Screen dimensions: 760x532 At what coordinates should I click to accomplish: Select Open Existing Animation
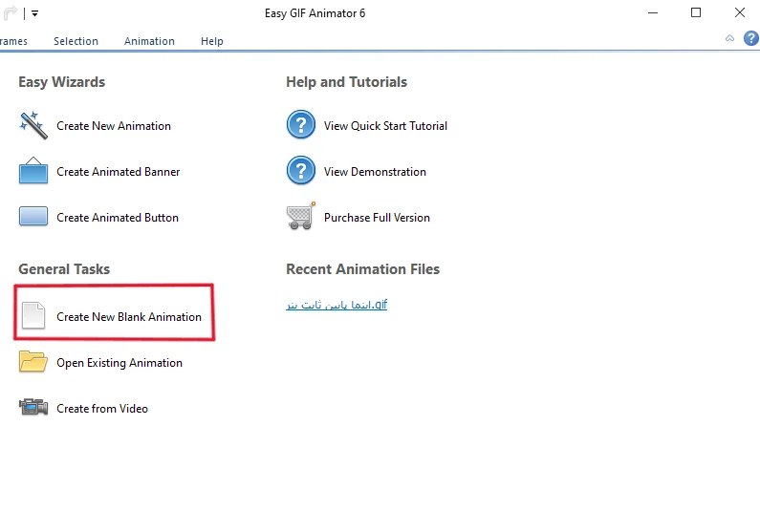(x=119, y=363)
